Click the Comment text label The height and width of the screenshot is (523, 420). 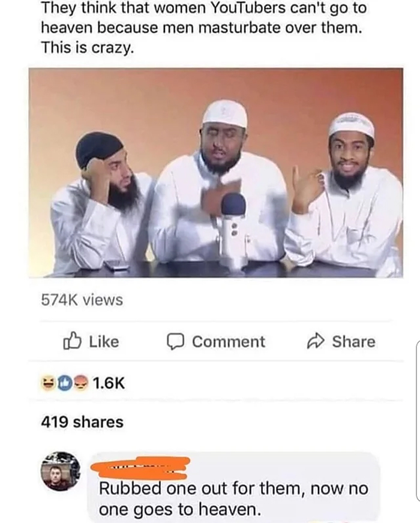(x=229, y=341)
